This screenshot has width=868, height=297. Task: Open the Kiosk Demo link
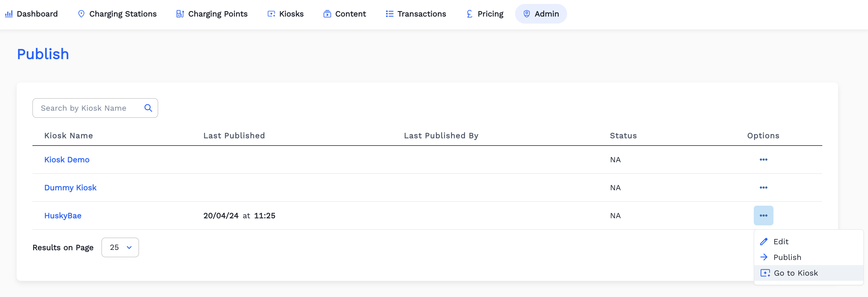(67, 160)
